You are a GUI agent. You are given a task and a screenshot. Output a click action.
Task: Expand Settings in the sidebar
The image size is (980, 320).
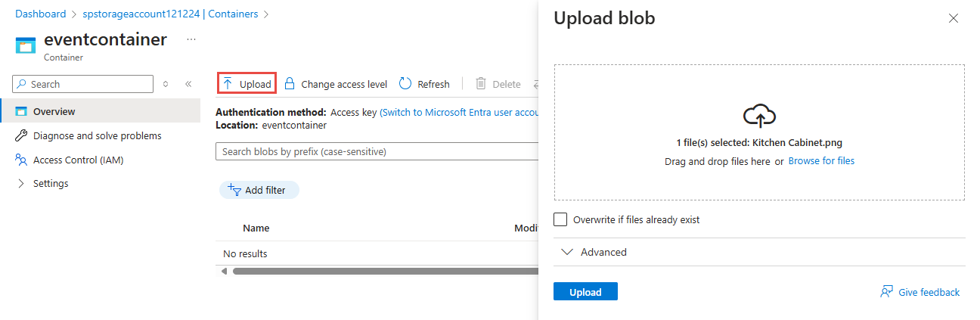click(20, 183)
